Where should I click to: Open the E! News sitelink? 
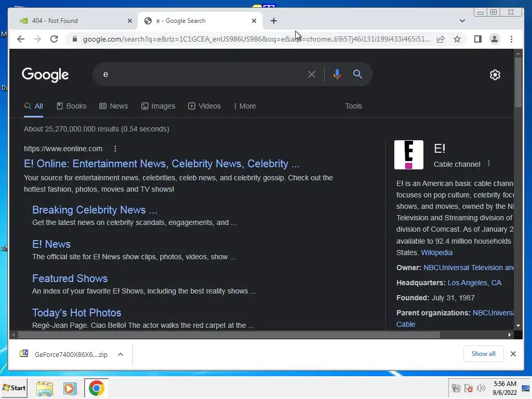(x=51, y=244)
